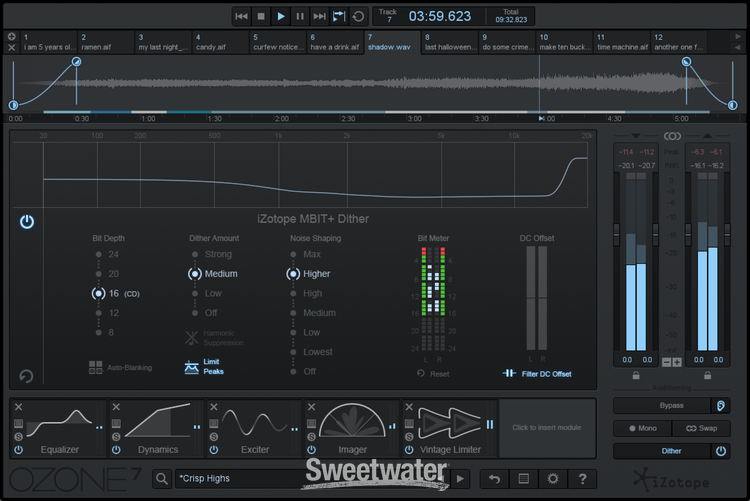Toggle Imager module power
The width and height of the screenshot is (750, 501).
(311, 450)
